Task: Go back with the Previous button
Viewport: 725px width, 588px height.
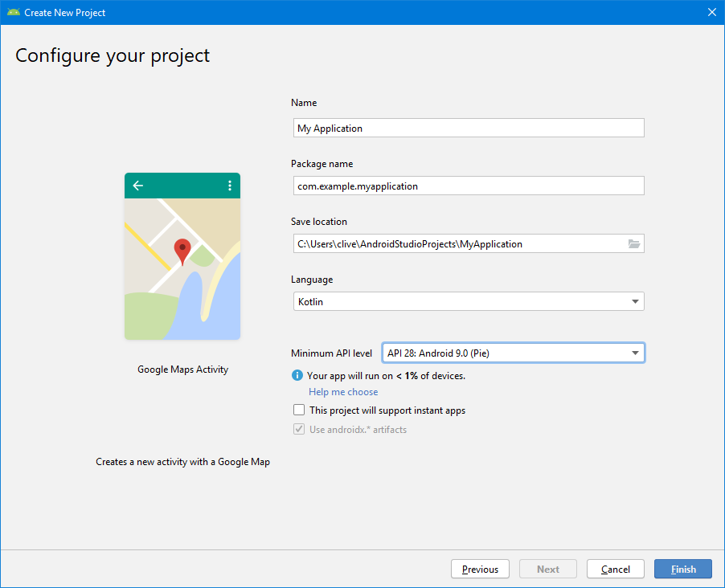Action: 480,569
